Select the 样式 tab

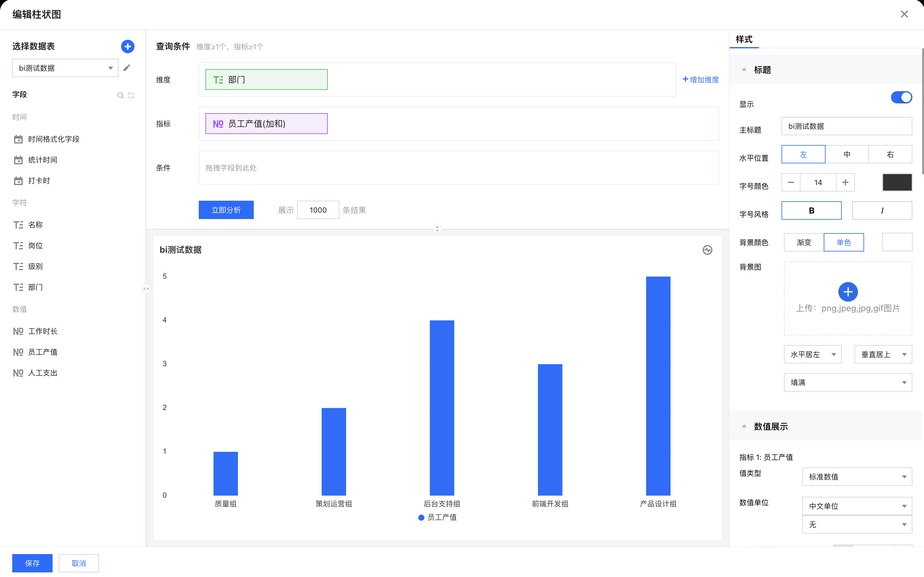pos(744,39)
